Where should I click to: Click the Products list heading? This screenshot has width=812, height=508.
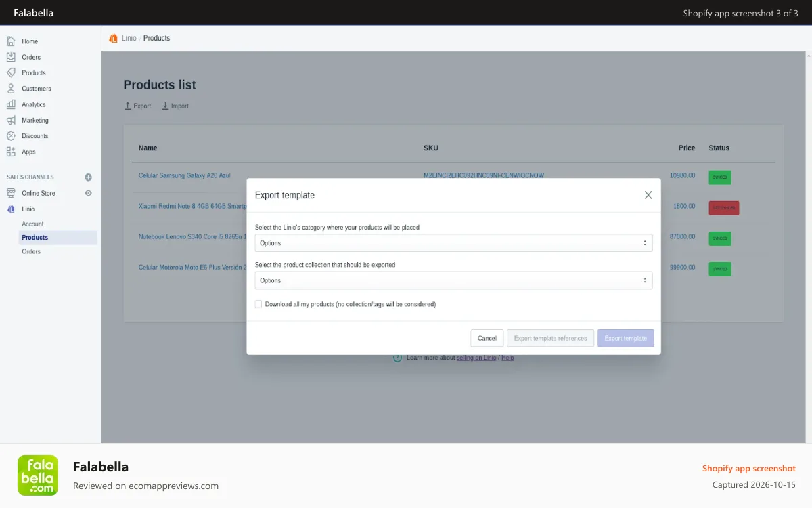(160, 85)
